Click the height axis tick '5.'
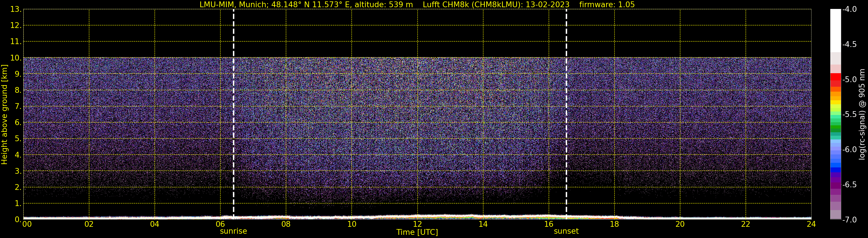The width and height of the screenshot is (868, 238). 18,139
